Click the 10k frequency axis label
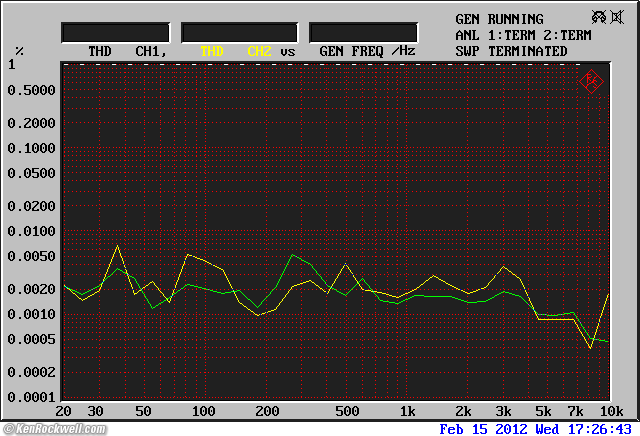Viewport: 640px width, 436px height. 611,411
